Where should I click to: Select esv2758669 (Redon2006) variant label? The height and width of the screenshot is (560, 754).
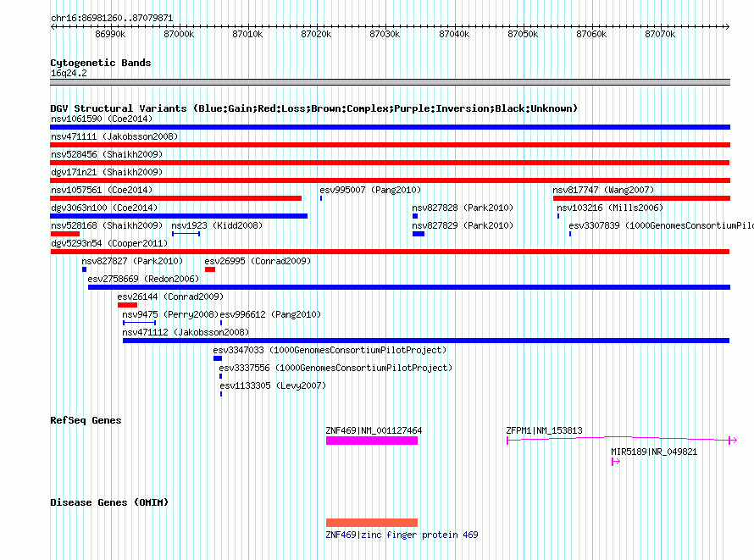click(x=143, y=279)
